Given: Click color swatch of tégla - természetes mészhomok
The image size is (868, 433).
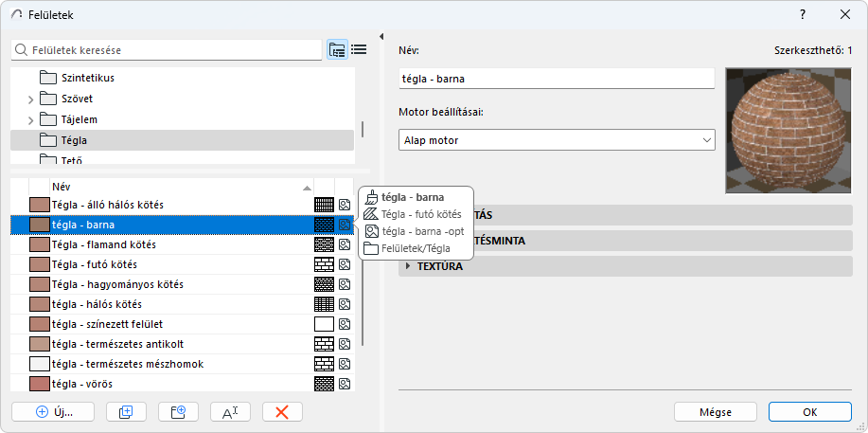Looking at the screenshot, I should [x=39, y=364].
